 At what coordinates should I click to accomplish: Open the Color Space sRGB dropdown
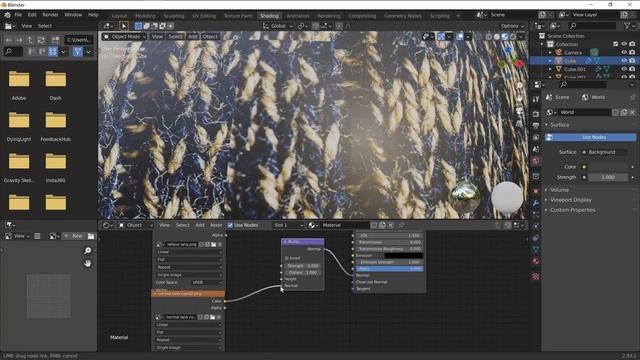click(x=207, y=282)
